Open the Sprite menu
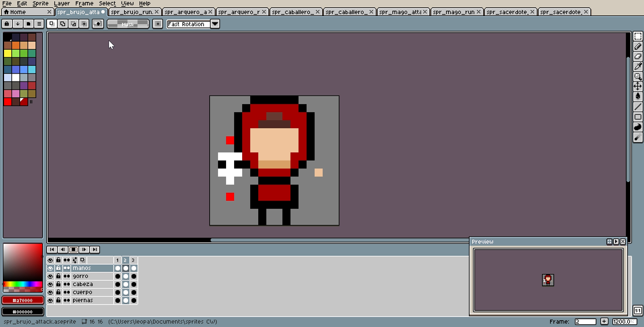 [40, 3]
